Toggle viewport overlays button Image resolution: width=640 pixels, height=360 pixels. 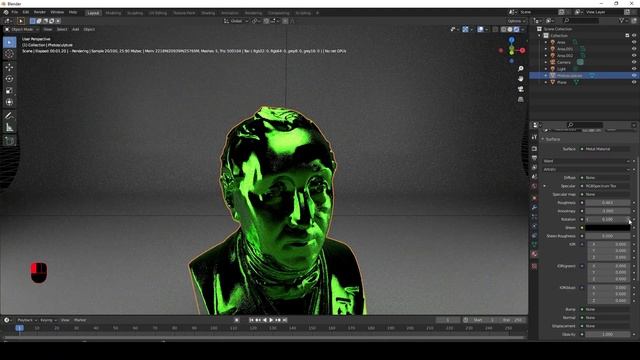click(481, 29)
